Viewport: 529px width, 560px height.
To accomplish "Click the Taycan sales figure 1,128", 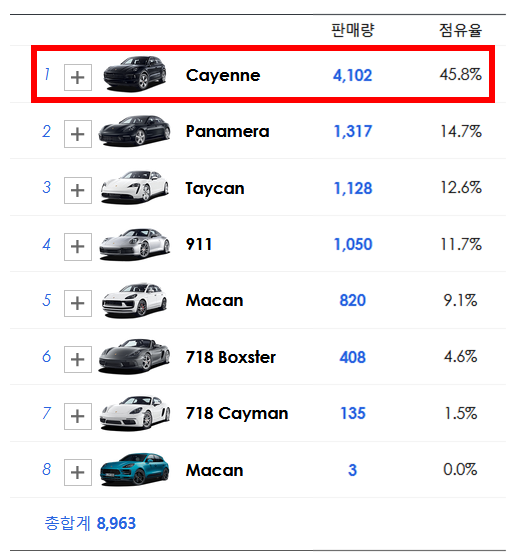I will (x=353, y=188).
